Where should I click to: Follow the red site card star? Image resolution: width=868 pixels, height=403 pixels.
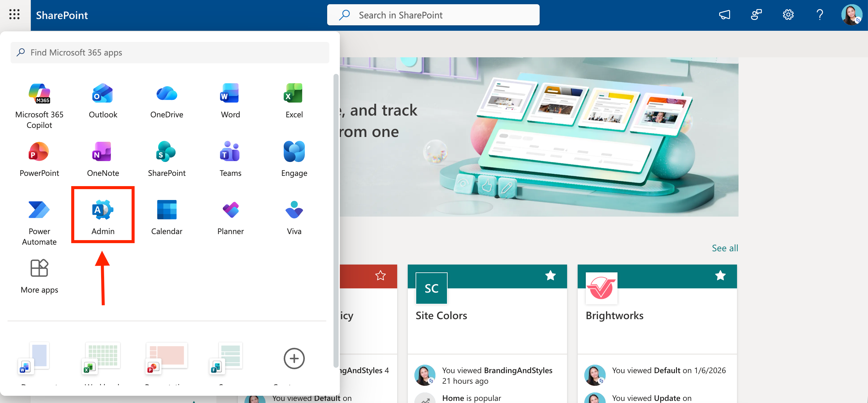coord(380,275)
